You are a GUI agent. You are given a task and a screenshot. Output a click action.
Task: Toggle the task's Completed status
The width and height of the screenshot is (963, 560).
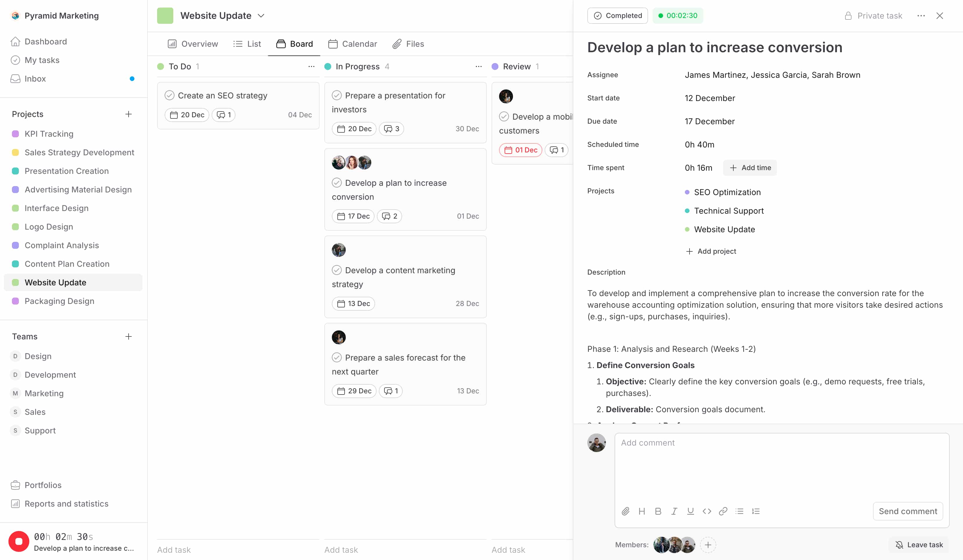(x=618, y=16)
